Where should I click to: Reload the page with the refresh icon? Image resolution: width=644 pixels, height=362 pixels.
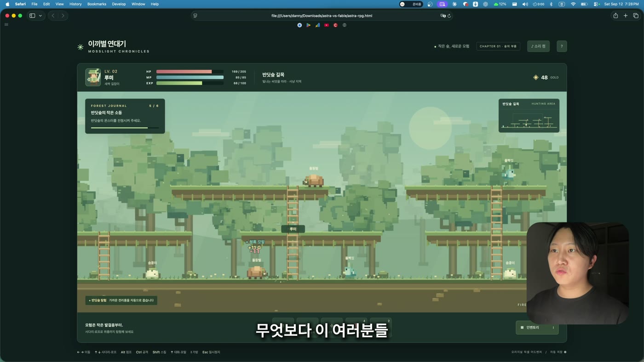click(449, 16)
